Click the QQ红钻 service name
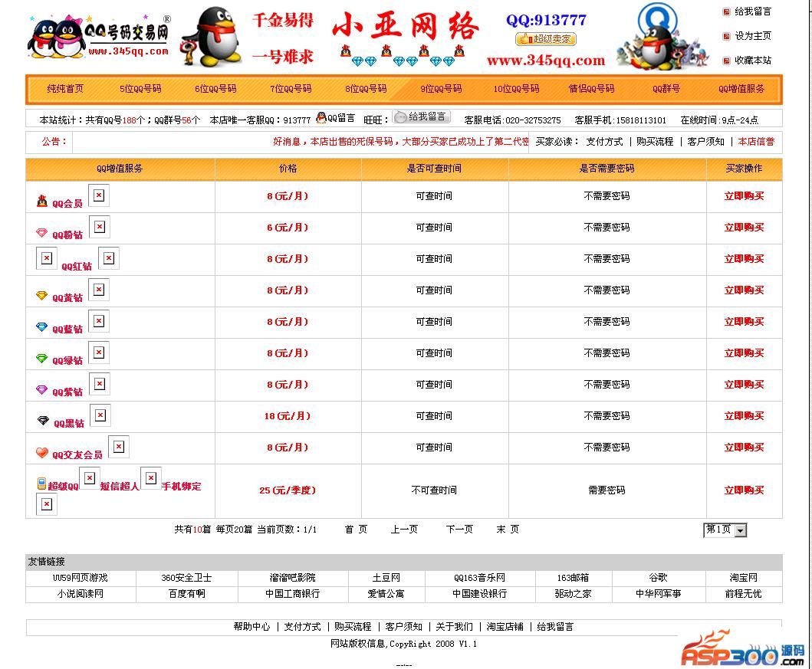812x669 pixels. [x=77, y=267]
